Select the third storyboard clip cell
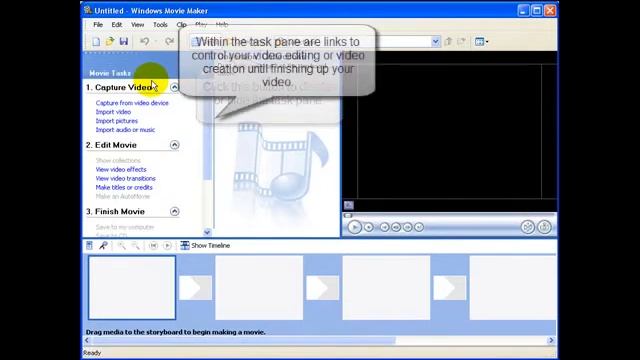The width and height of the screenshot is (640, 360). click(x=386, y=287)
